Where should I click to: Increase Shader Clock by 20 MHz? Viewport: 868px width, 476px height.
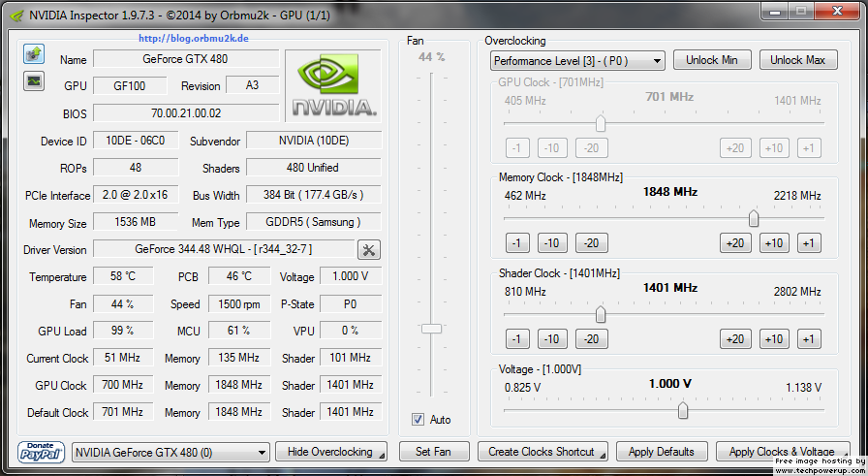click(x=735, y=338)
